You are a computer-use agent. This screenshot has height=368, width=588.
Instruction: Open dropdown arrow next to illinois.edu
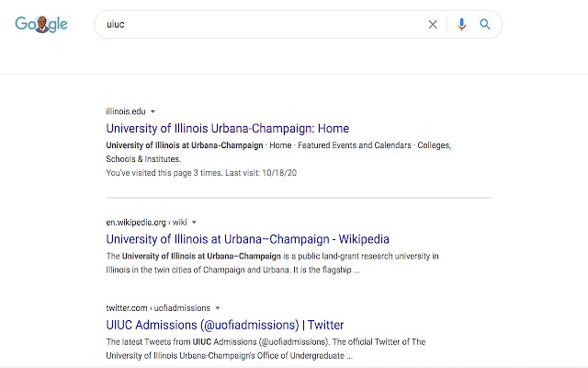153,111
